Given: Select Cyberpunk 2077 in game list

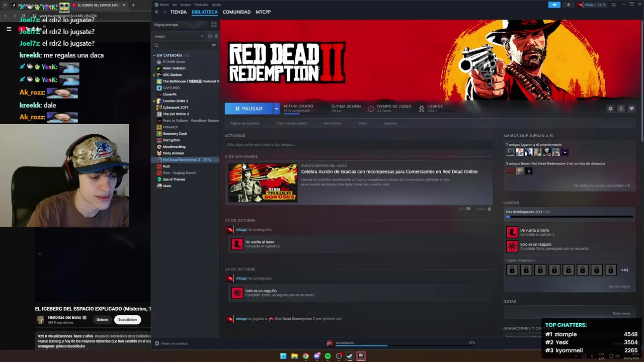Looking at the screenshot, I should (175, 107).
